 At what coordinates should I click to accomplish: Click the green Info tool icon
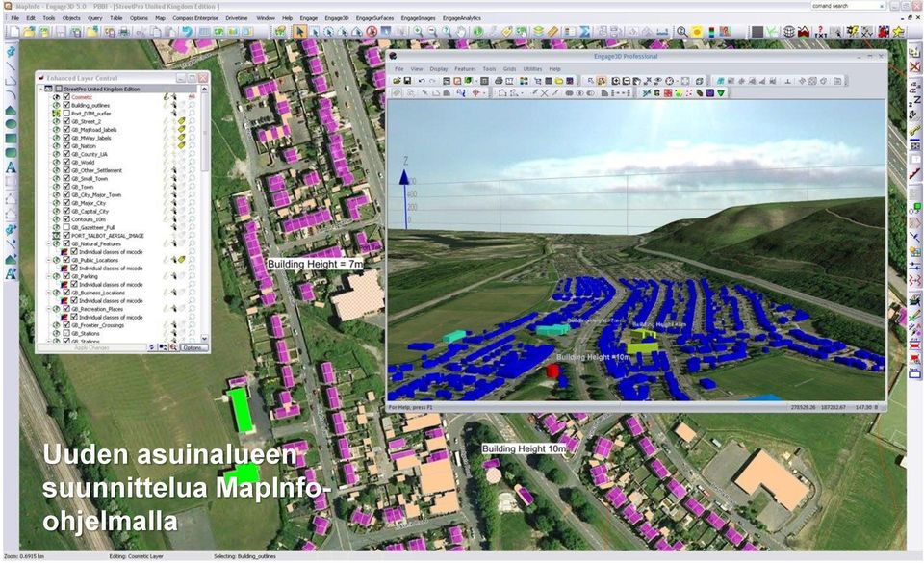[478, 32]
